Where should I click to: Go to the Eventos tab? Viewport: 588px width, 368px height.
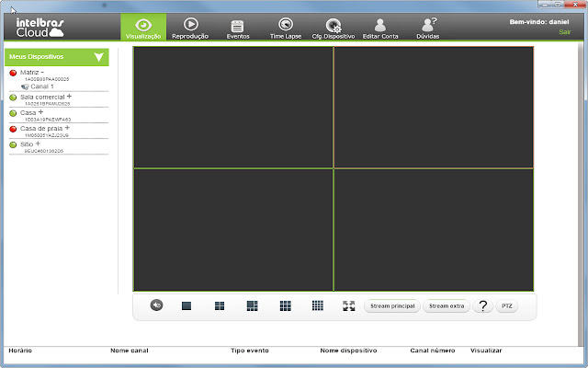pos(238,28)
